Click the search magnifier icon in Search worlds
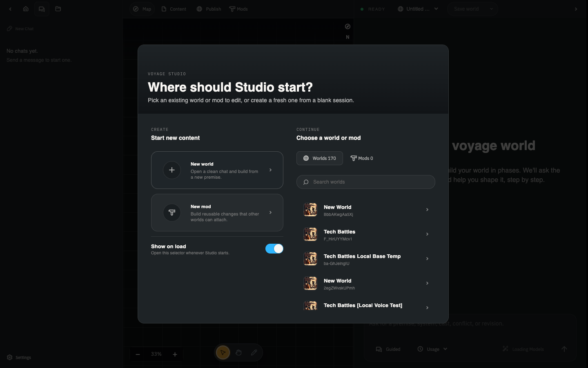This screenshot has width=588, height=368. point(306,182)
